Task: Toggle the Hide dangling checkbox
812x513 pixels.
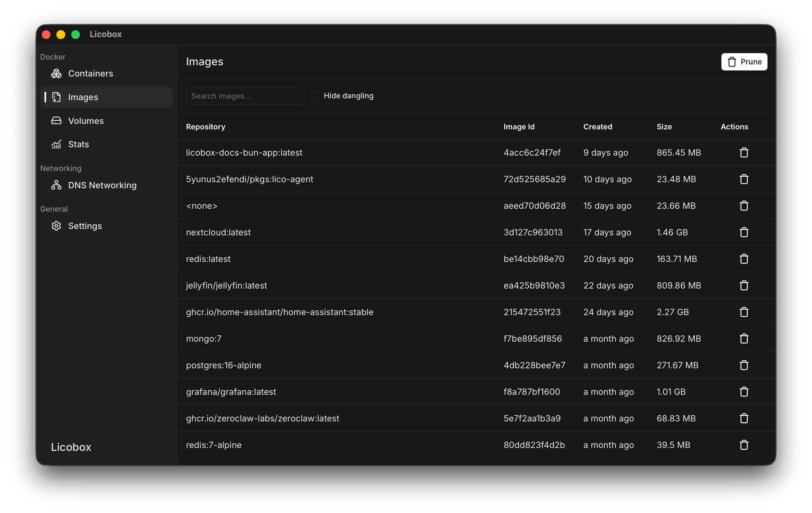Action: click(315, 96)
